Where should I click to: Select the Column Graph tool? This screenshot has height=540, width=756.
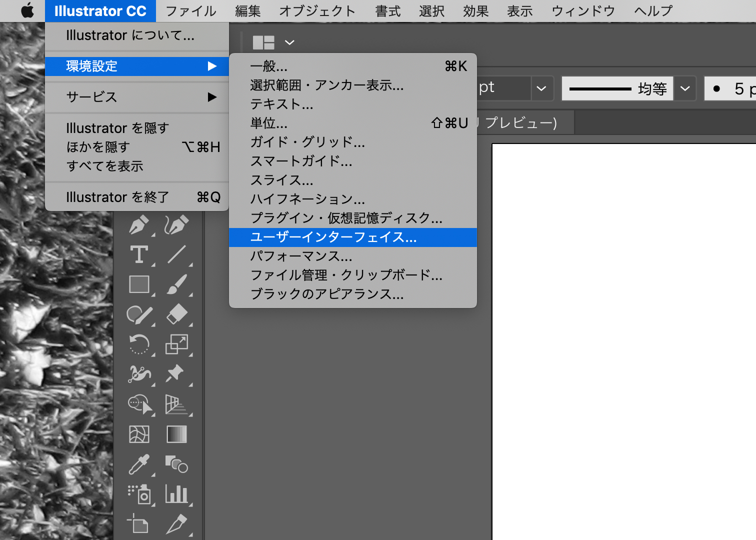[176, 494]
